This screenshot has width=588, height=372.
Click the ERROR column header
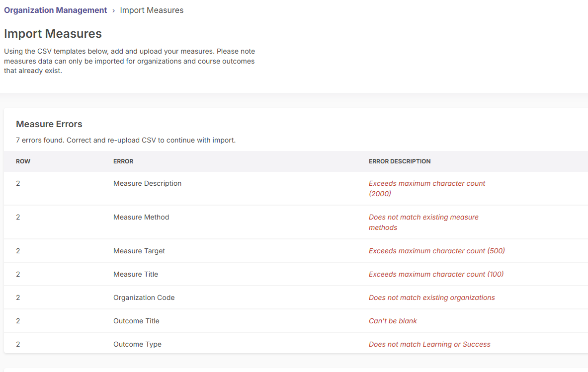[x=123, y=161]
